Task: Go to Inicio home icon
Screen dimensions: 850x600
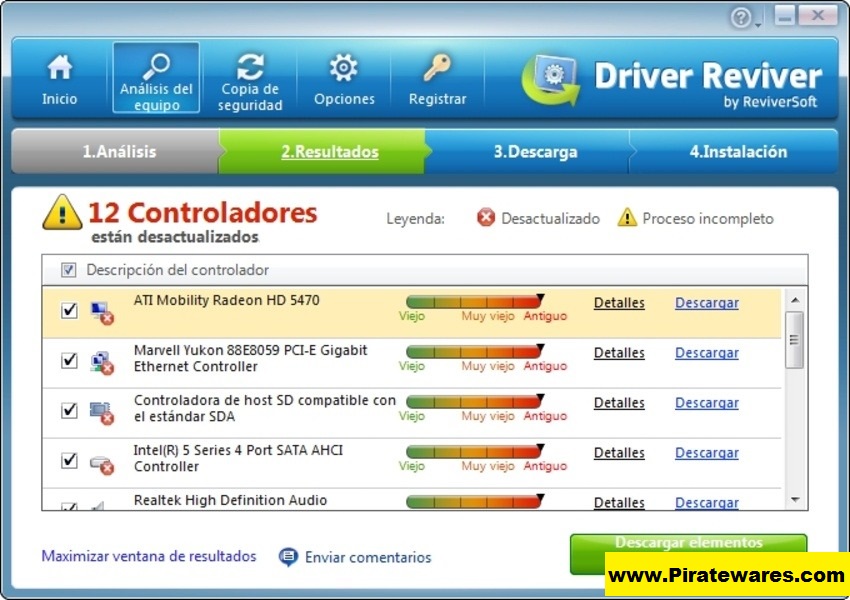Action: (x=59, y=67)
